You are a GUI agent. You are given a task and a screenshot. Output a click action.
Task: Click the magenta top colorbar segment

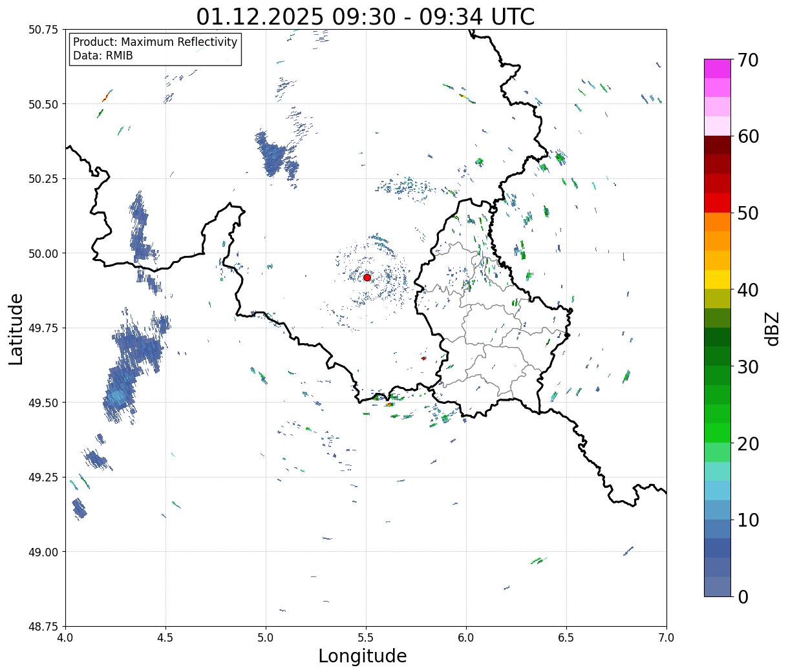click(x=718, y=68)
